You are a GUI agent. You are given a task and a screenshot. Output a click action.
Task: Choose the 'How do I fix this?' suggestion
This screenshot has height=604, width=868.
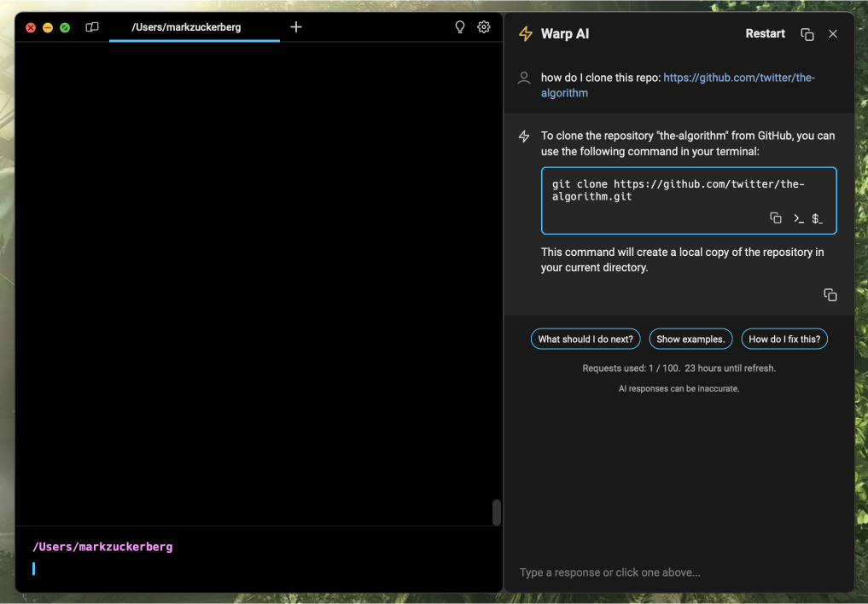(x=784, y=339)
